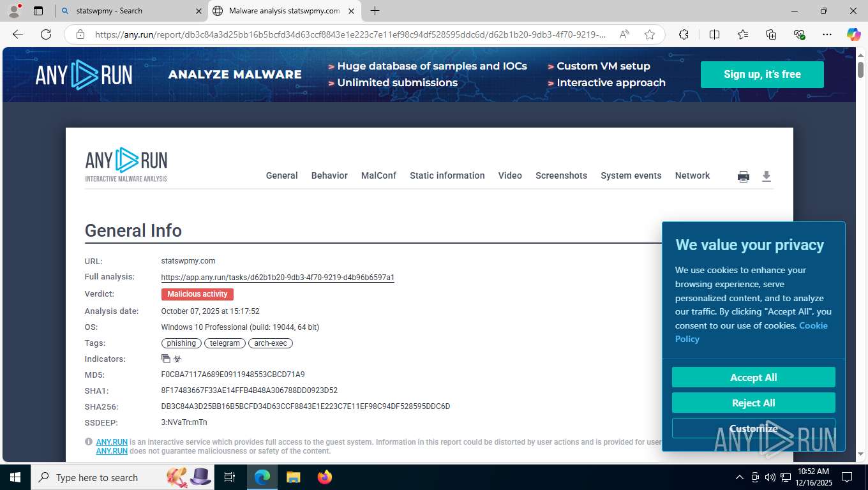Go to the Video section link
868x490 pixels.
point(510,175)
